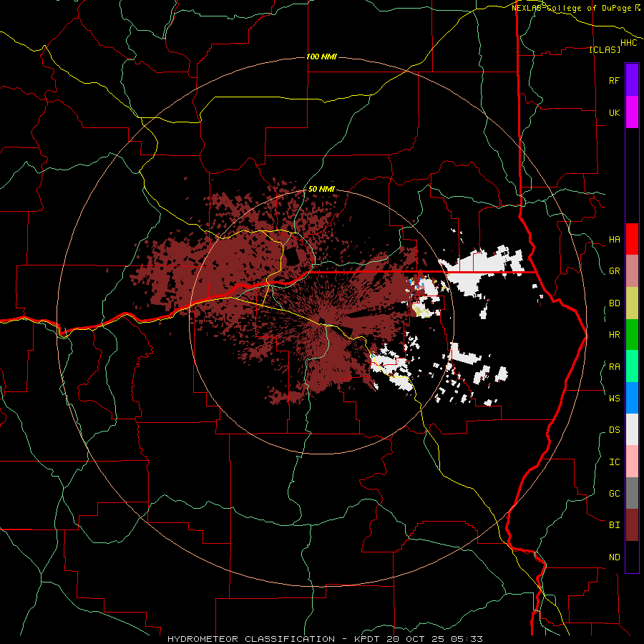Viewport: 644px width, 644px height.
Task: Click the HR green legend swatch
Action: [x=632, y=335]
